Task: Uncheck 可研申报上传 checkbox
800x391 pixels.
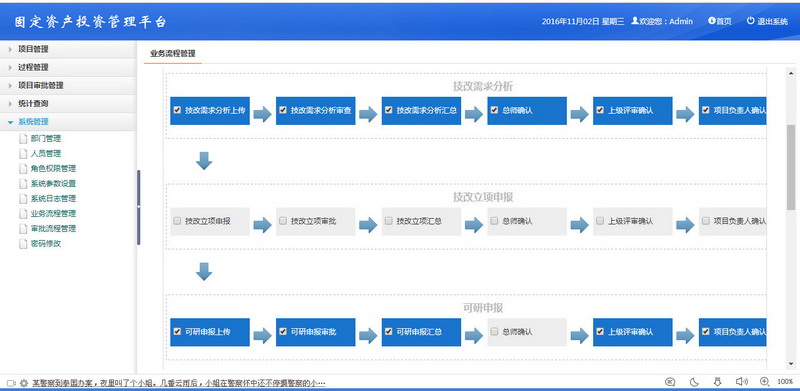Action: tap(177, 331)
